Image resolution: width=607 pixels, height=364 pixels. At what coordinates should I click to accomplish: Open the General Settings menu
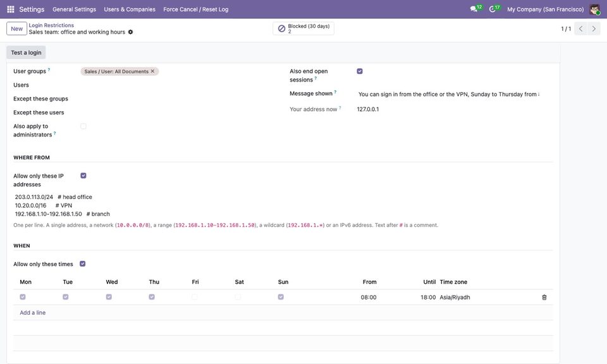point(75,9)
